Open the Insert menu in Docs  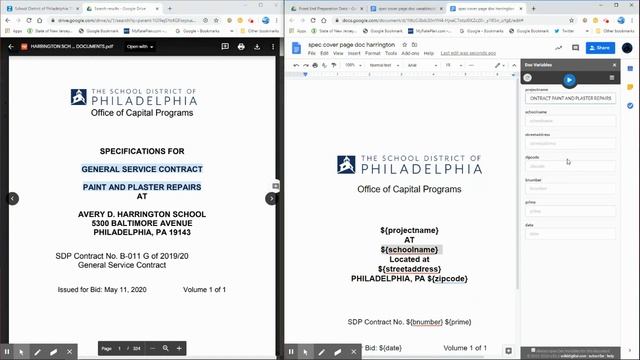point(354,53)
